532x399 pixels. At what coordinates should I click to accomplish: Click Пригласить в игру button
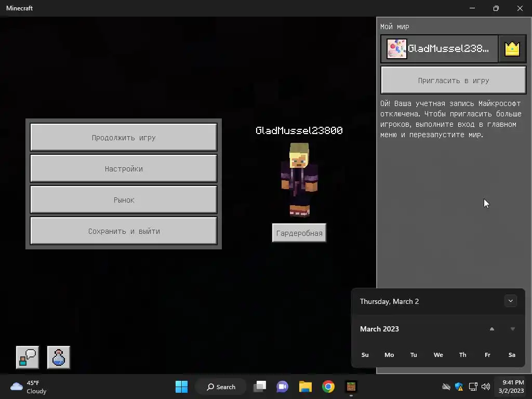click(x=453, y=80)
